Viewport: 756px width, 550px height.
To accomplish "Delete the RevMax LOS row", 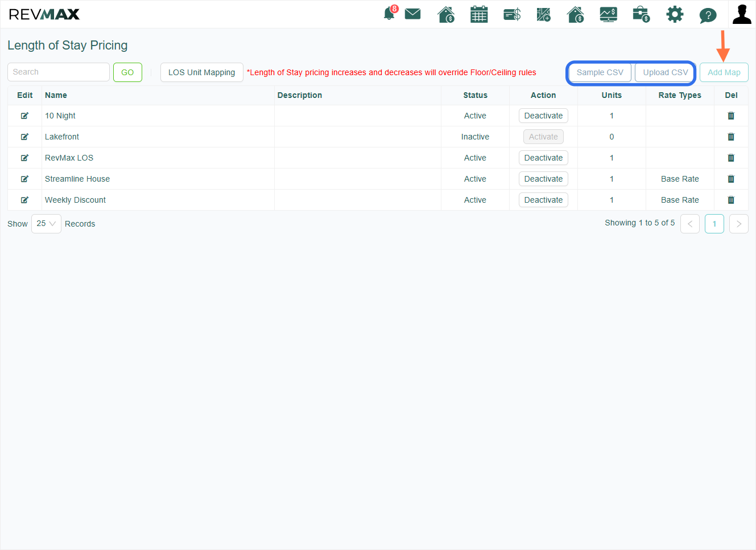I will coord(731,158).
